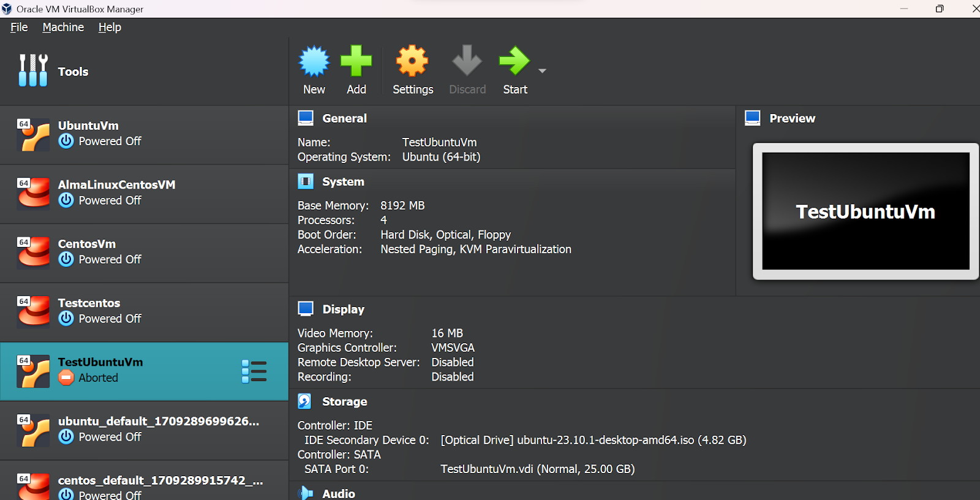Click the UbuntuVm OS icon
The image size is (980, 500).
point(33,135)
